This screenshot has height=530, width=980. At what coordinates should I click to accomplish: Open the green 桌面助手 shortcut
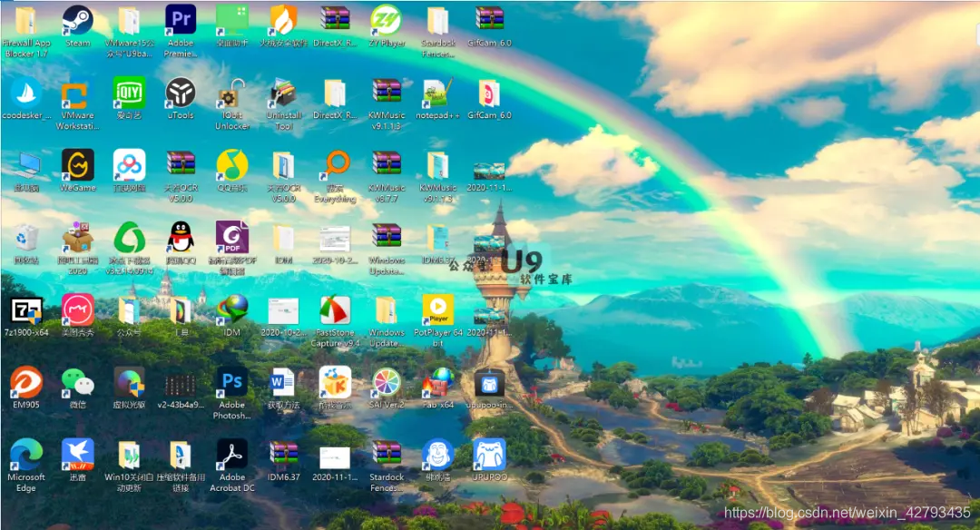[x=232, y=21]
